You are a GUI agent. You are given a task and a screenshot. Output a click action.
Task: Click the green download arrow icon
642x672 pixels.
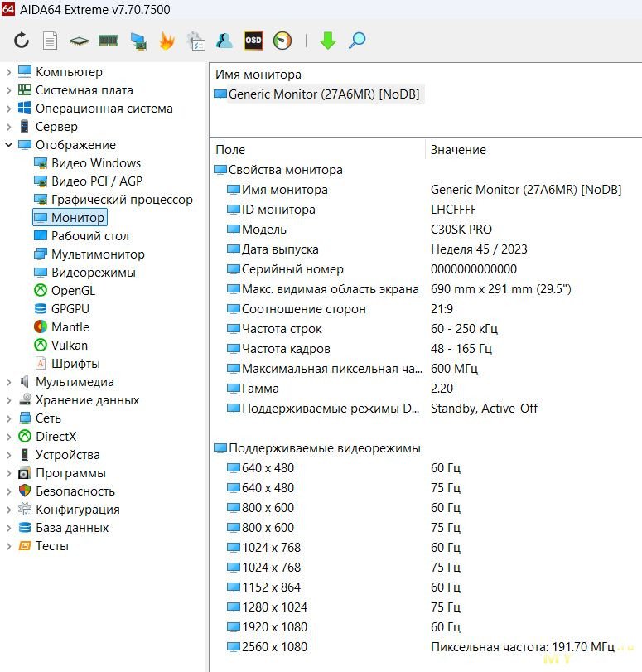pyautogui.click(x=328, y=41)
